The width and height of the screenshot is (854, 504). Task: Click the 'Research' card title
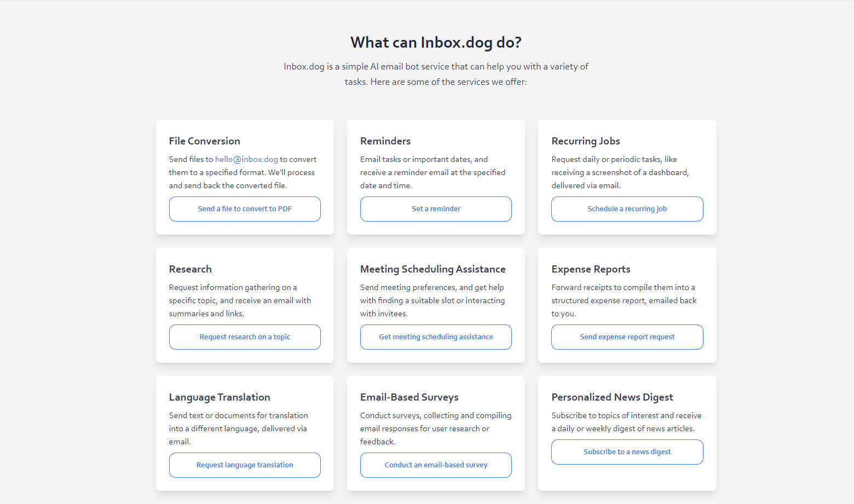coord(190,269)
